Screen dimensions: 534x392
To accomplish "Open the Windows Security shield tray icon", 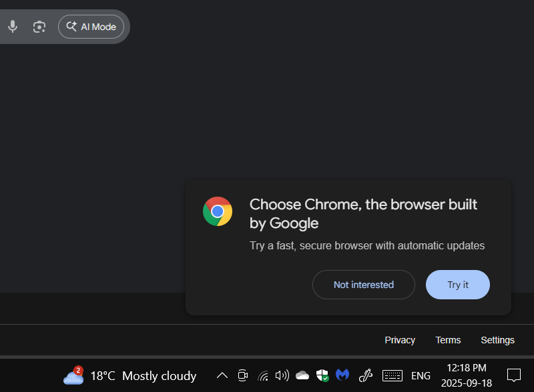I will 322,376.
